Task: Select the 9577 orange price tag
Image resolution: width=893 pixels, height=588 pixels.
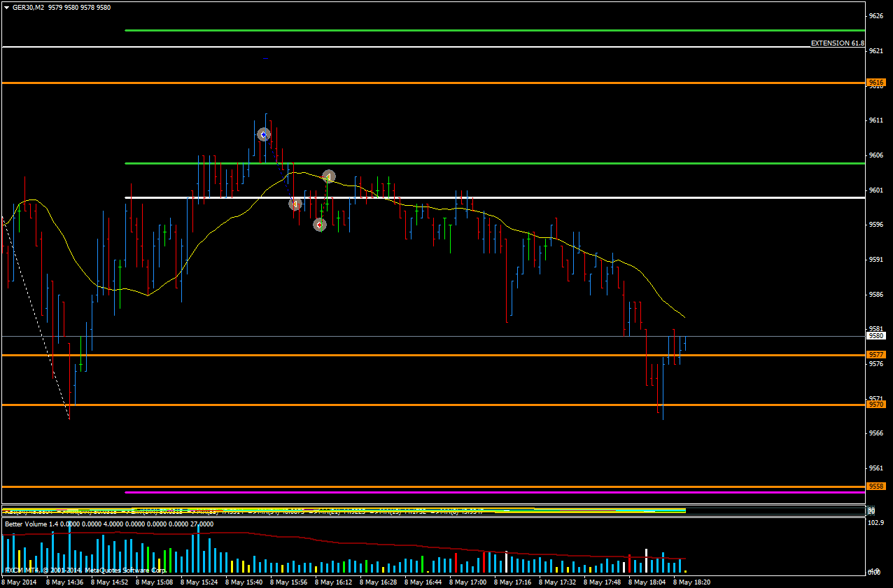Action: tap(876, 355)
